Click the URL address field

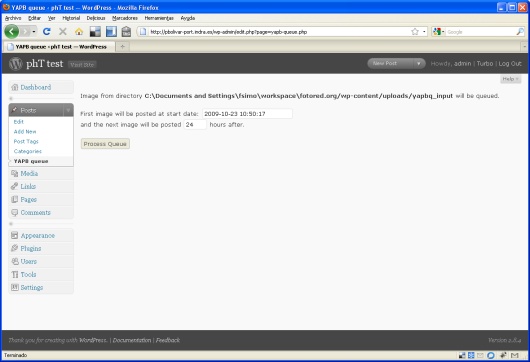(279, 32)
